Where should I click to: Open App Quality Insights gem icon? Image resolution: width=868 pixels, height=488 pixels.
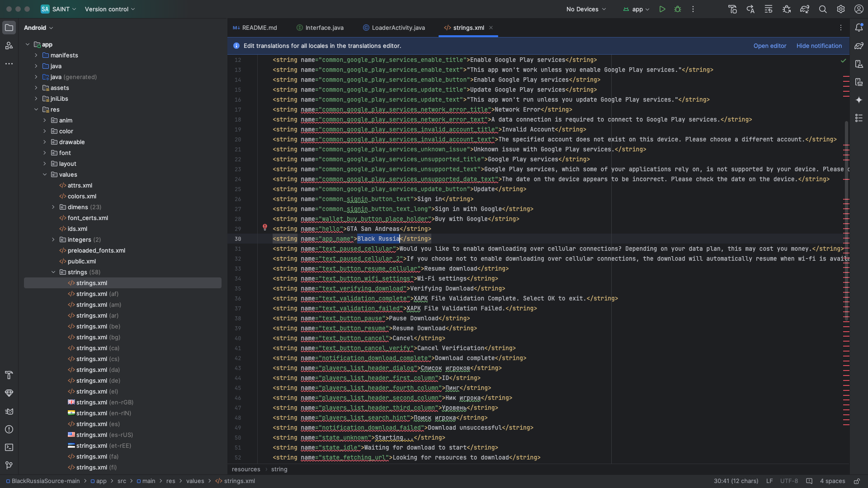click(9, 393)
